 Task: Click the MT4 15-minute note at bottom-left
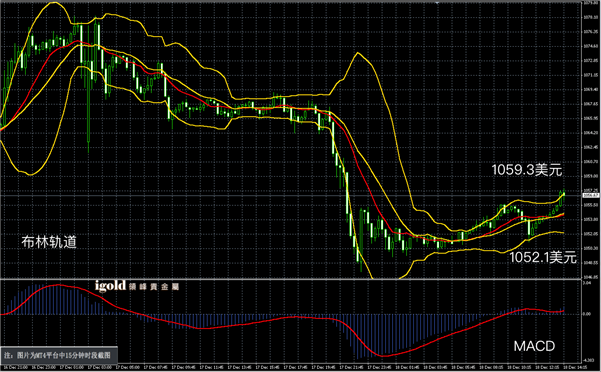(59, 356)
